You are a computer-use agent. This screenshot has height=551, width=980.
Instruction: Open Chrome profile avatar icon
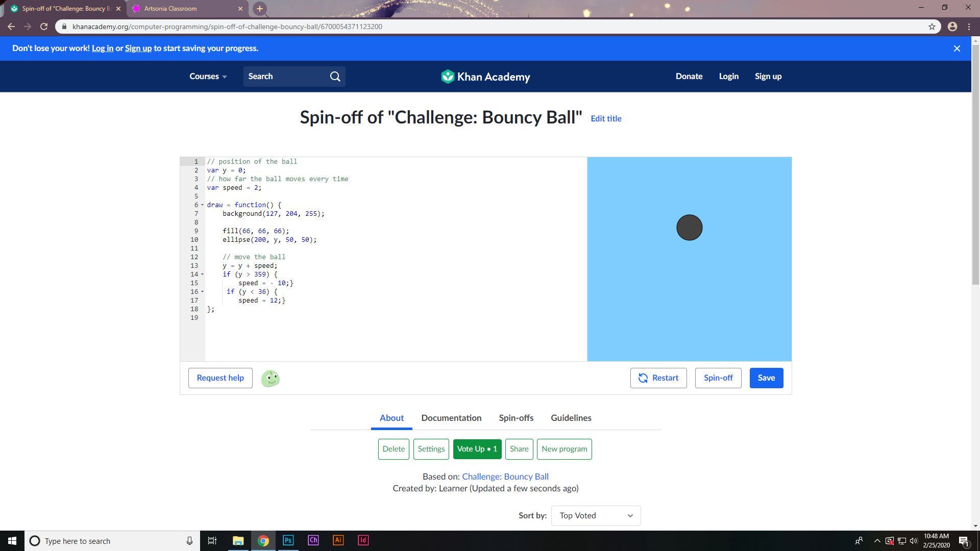coord(952,27)
